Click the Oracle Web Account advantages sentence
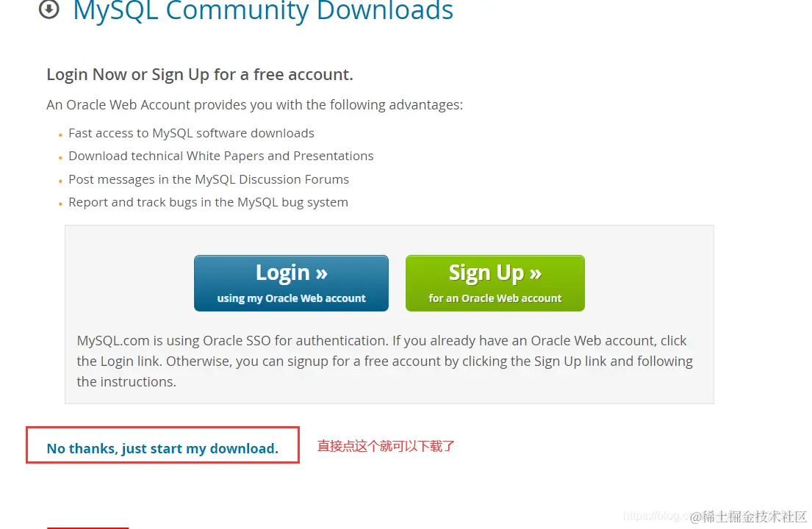Screen dimensions: 812x529 pyautogui.click(x=255, y=105)
